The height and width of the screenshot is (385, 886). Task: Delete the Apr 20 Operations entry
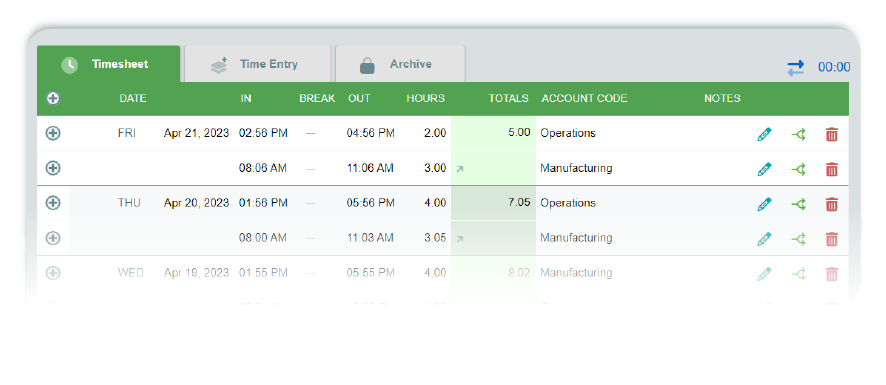831,204
